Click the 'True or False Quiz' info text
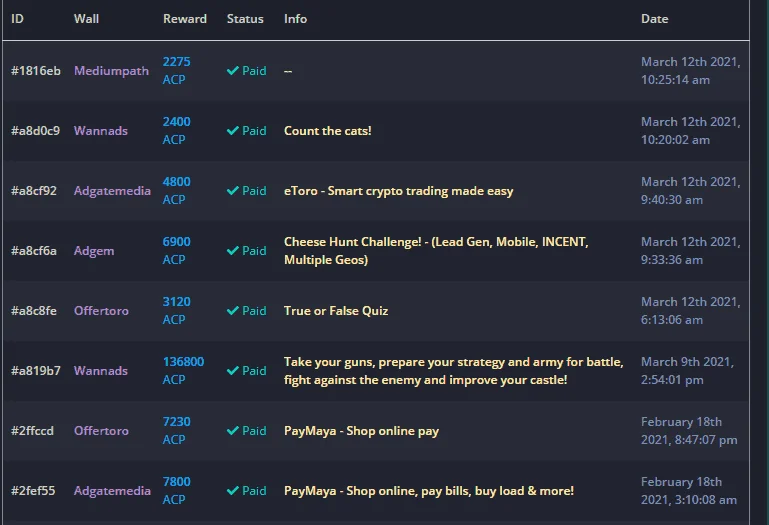Screen dimensions: 769x525 click(336, 311)
